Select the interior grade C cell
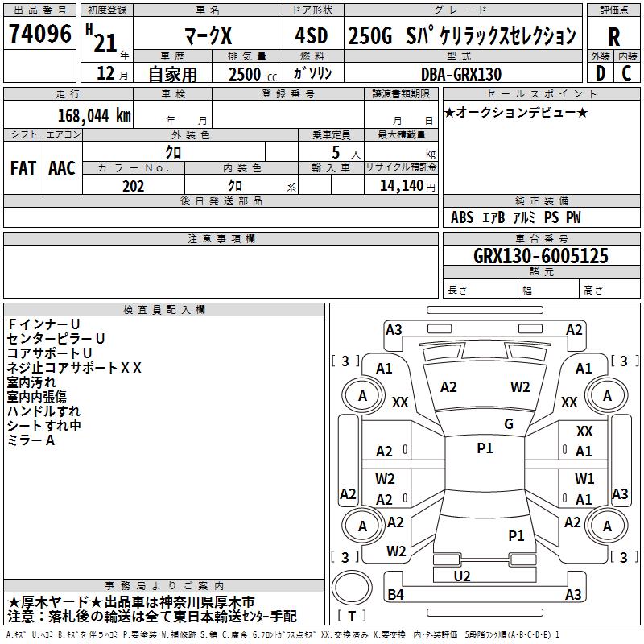The image size is (644, 644). (627, 73)
